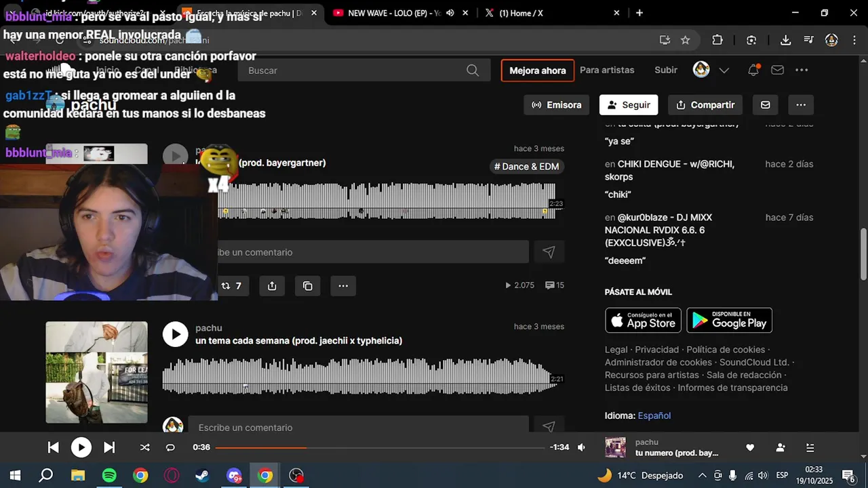Like the currently playing track
The image size is (868, 488).
(x=750, y=447)
